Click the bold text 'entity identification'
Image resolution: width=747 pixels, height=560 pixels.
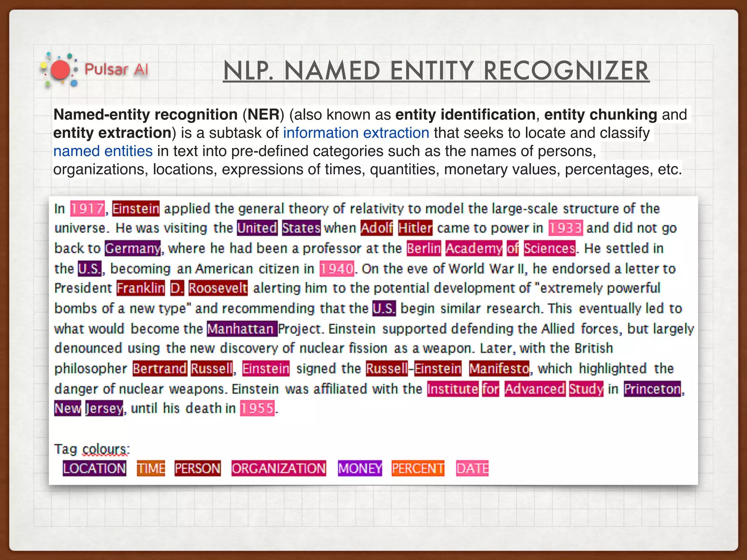pos(465,115)
